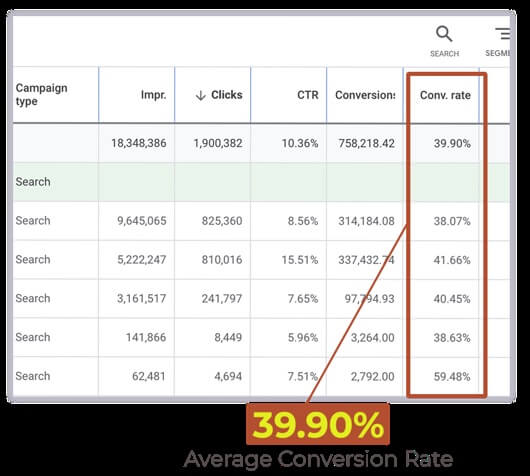The height and width of the screenshot is (476, 530).
Task: Sort by Impr. column header
Action: tap(153, 95)
